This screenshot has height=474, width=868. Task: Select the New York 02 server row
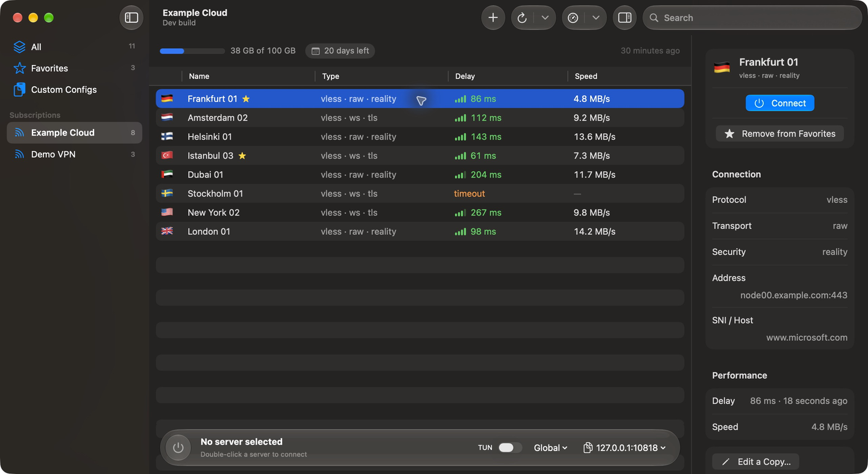point(420,213)
